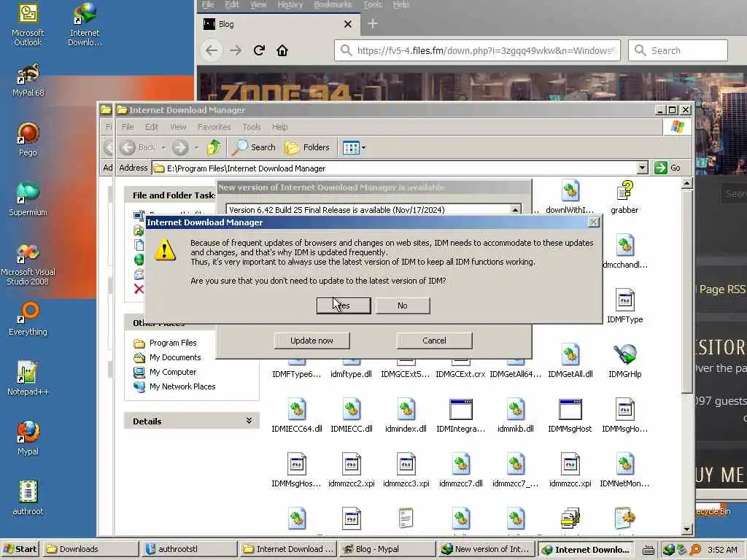747x560 pixels.
Task: Switch to Downloads taskbar window
Action: point(90,549)
